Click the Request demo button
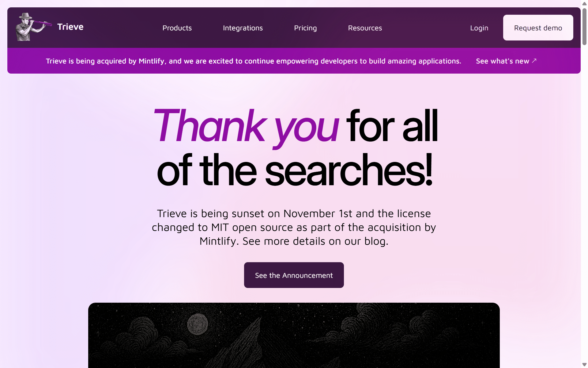588x368 pixels. click(538, 28)
